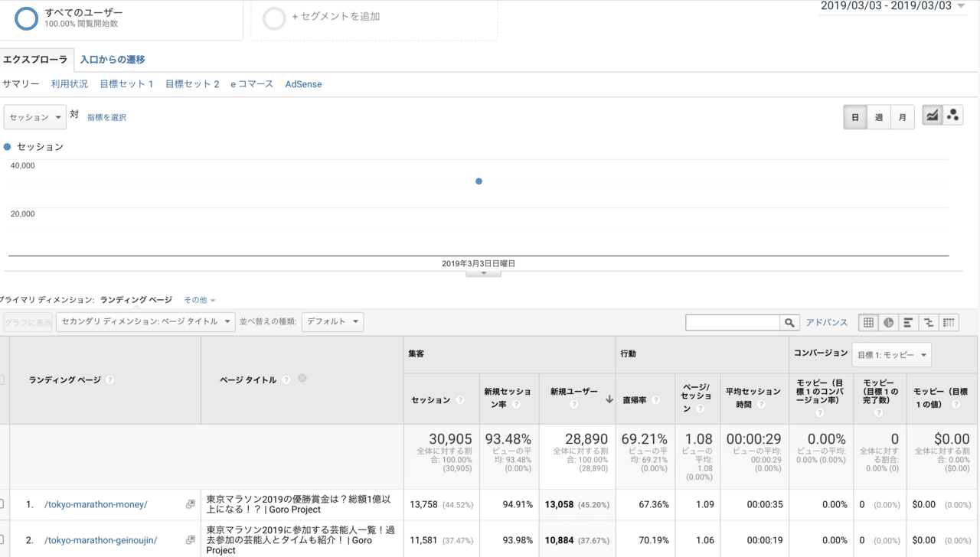Select line chart type icon
Image resolution: width=980 pixels, height=557 pixels.
click(x=932, y=116)
